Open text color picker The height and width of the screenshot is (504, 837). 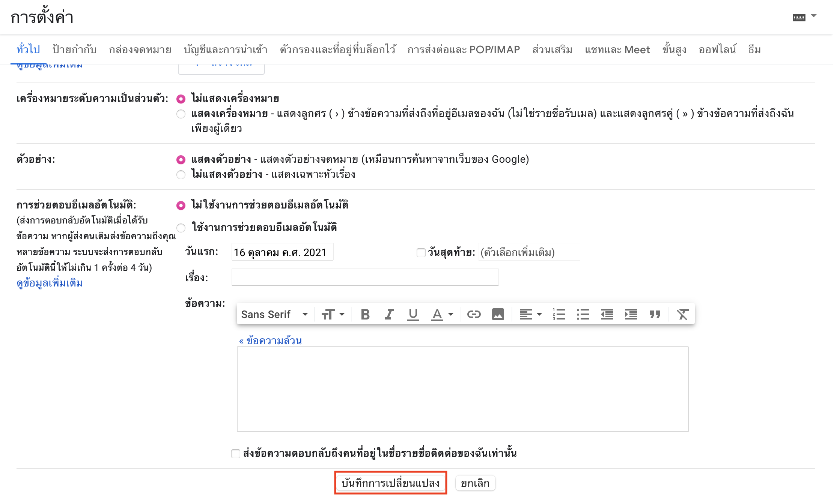coord(442,314)
